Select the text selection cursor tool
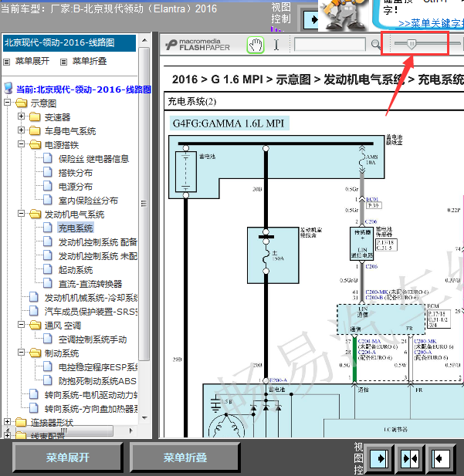 (276, 45)
